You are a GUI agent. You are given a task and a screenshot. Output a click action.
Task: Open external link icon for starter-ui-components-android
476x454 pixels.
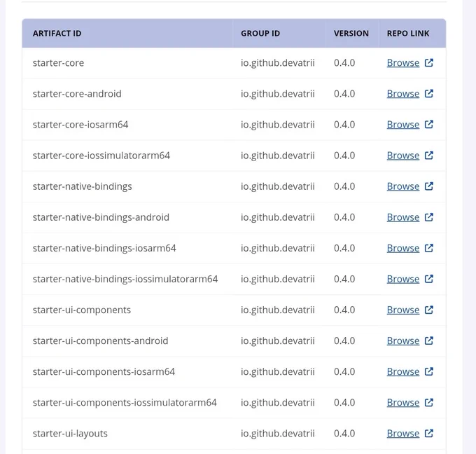(428, 340)
